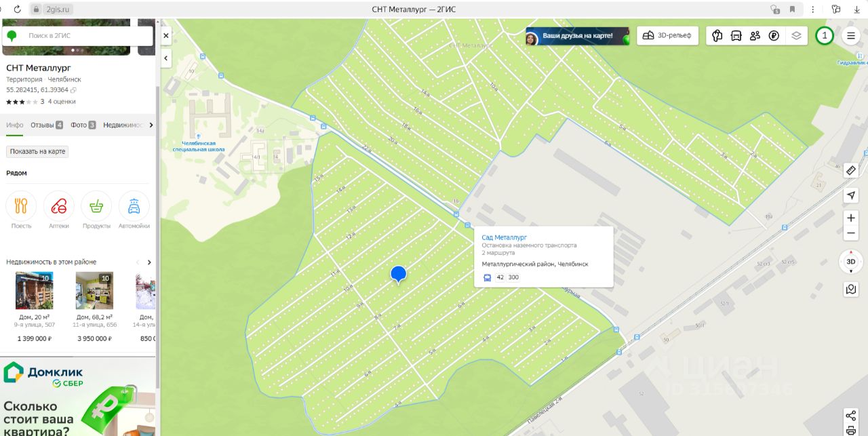Switch to the Инфо tab
The height and width of the screenshot is (436, 868).
(x=15, y=125)
